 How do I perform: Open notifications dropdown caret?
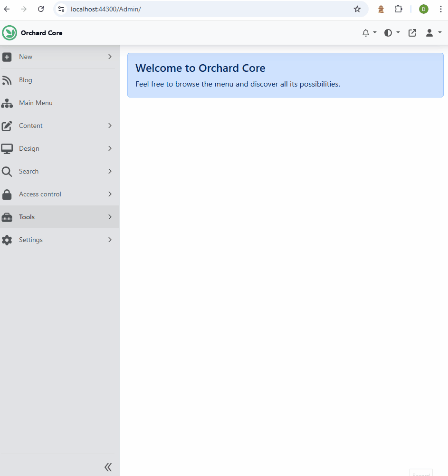pyautogui.click(x=375, y=32)
